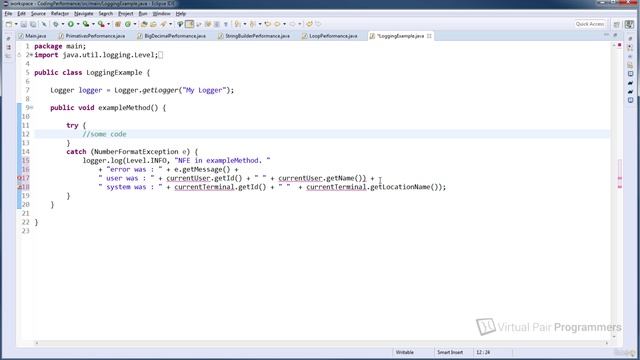This screenshot has height=360, width=640.
Task: Expand the Search dropdown arrow
Action: 171,24
